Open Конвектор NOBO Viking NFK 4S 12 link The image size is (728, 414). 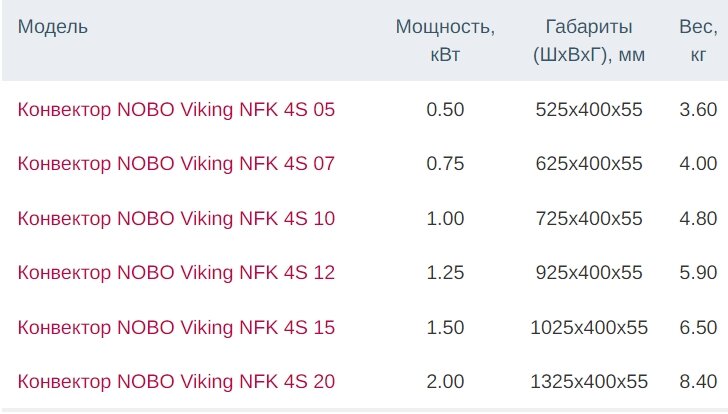coord(176,272)
